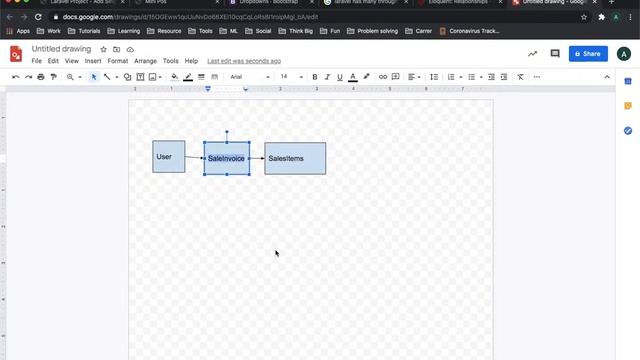Open the Tools menu
This screenshot has height=360, width=640.
pos(171,61)
